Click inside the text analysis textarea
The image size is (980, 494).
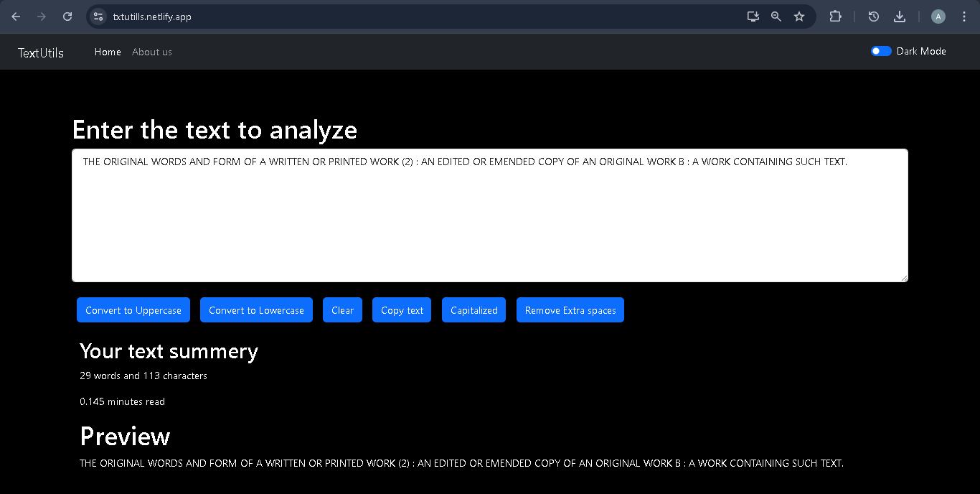tap(489, 223)
